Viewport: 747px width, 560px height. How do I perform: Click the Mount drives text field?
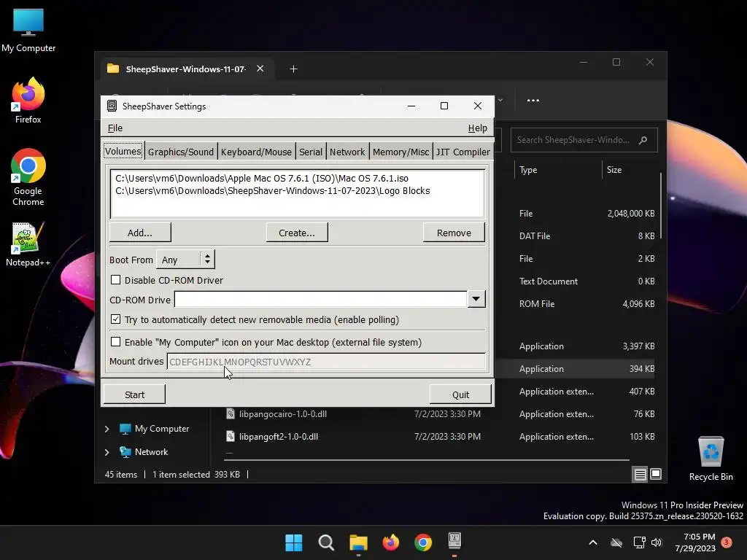(326, 362)
